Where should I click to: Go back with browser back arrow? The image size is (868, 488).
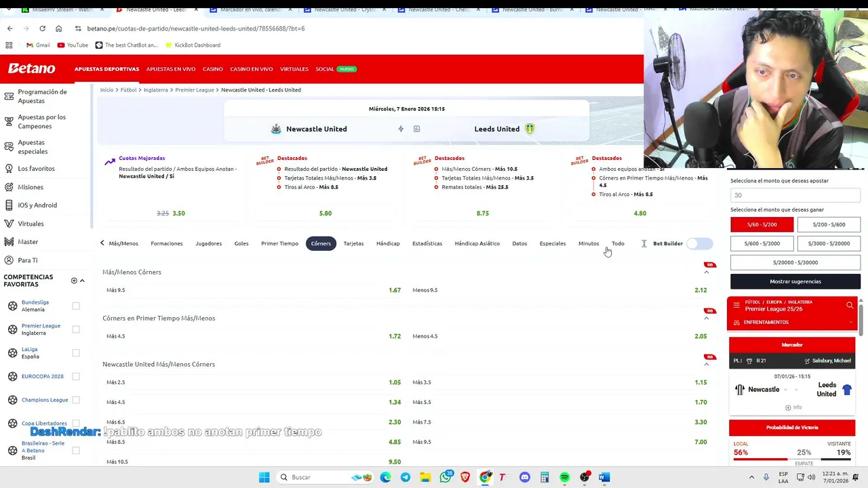[x=9, y=28]
